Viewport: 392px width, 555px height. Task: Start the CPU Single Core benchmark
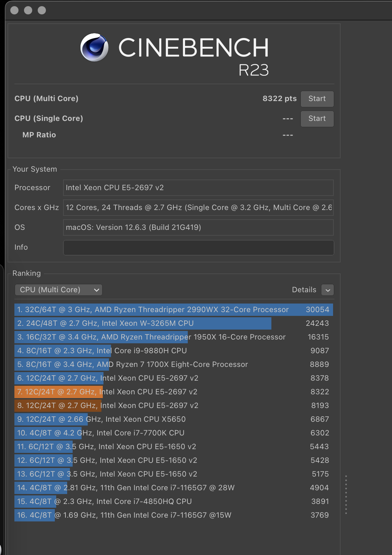click(317, 119)
